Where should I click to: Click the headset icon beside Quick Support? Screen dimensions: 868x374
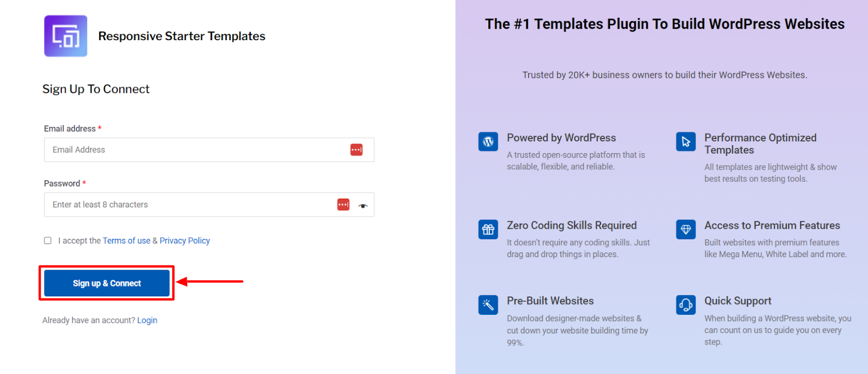(686, 305)
